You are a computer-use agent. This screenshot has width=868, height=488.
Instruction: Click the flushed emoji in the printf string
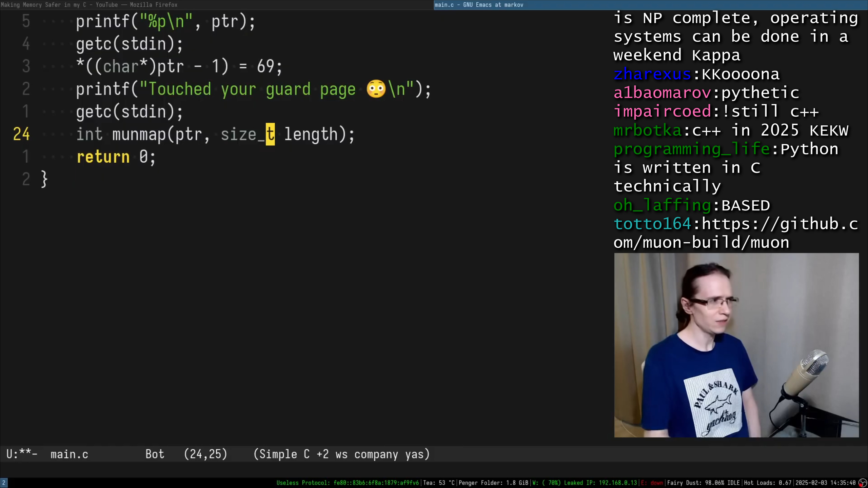click(376, 89)
